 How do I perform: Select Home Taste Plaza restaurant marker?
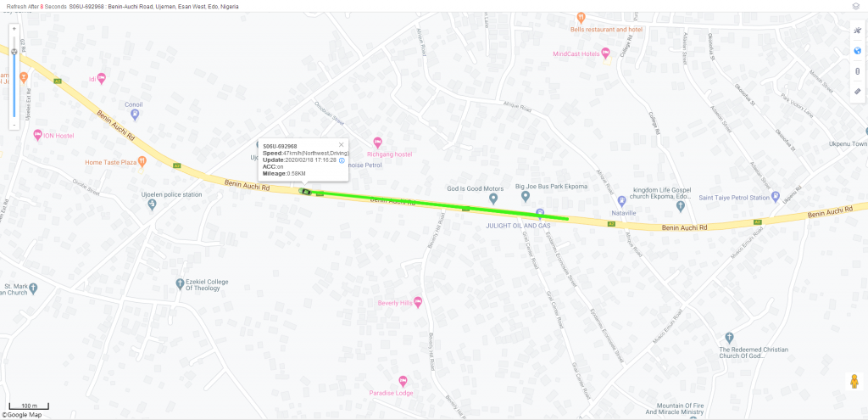142,162
